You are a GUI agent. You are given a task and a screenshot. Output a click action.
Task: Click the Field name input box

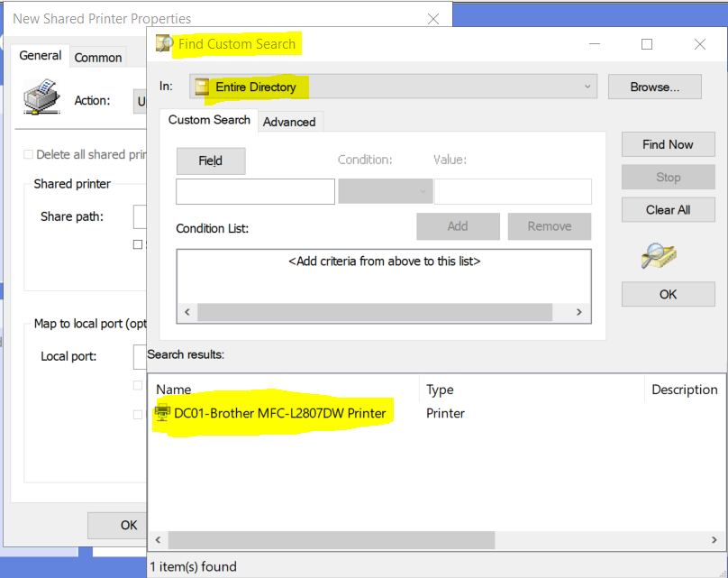(255, 191)
